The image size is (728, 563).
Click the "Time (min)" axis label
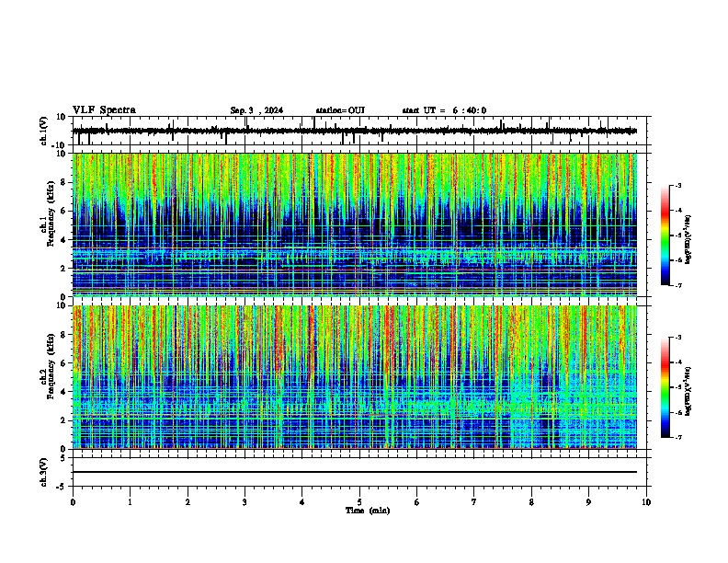(x=368, y=511)
